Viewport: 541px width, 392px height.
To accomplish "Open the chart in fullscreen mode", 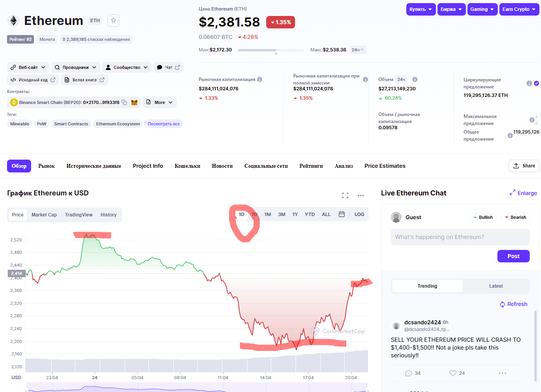I will click(x=345, y=195).
